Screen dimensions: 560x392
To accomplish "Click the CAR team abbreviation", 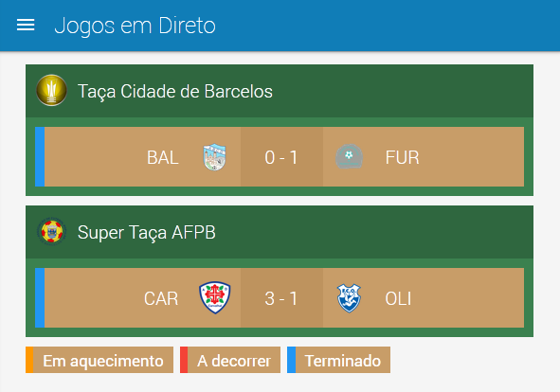I will pos(161,298).
